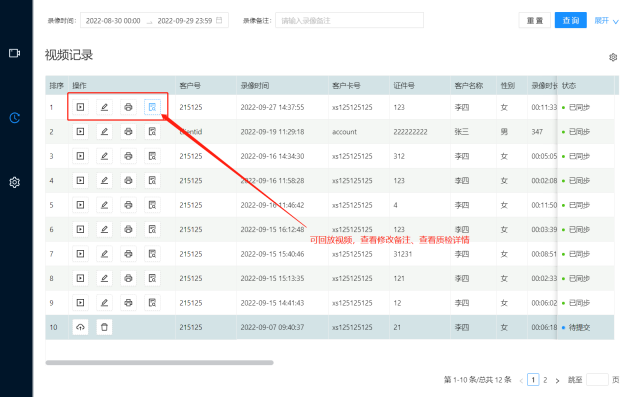630x397 pixels.
Task: View quality check details for row 1
Action: coord(152,107)
